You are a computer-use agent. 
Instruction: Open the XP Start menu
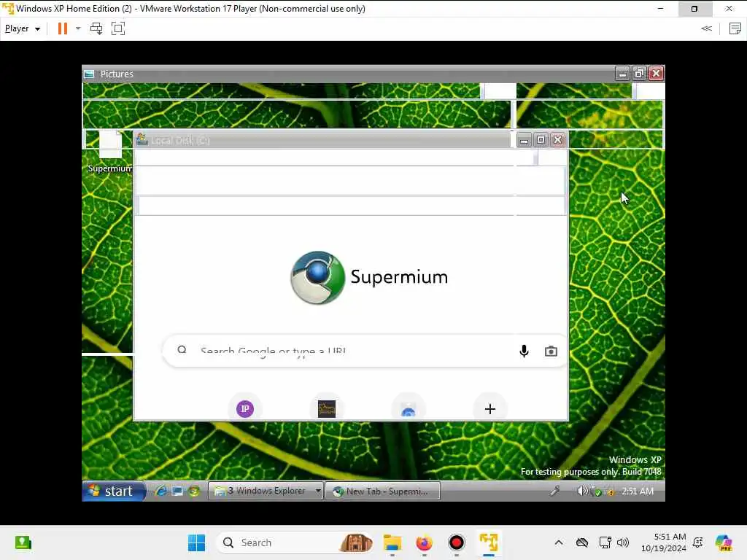[113, 491]
